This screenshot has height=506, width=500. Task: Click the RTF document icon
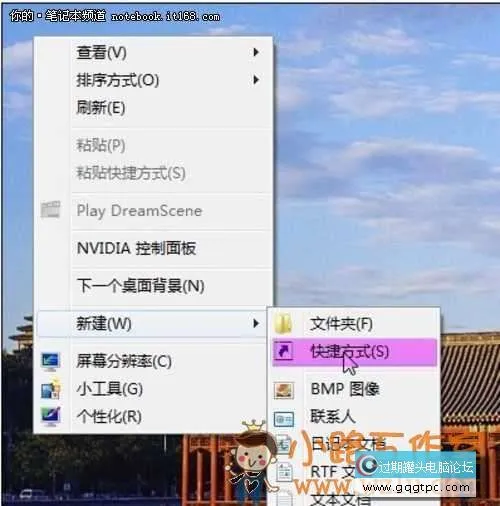tap(284, 472)
